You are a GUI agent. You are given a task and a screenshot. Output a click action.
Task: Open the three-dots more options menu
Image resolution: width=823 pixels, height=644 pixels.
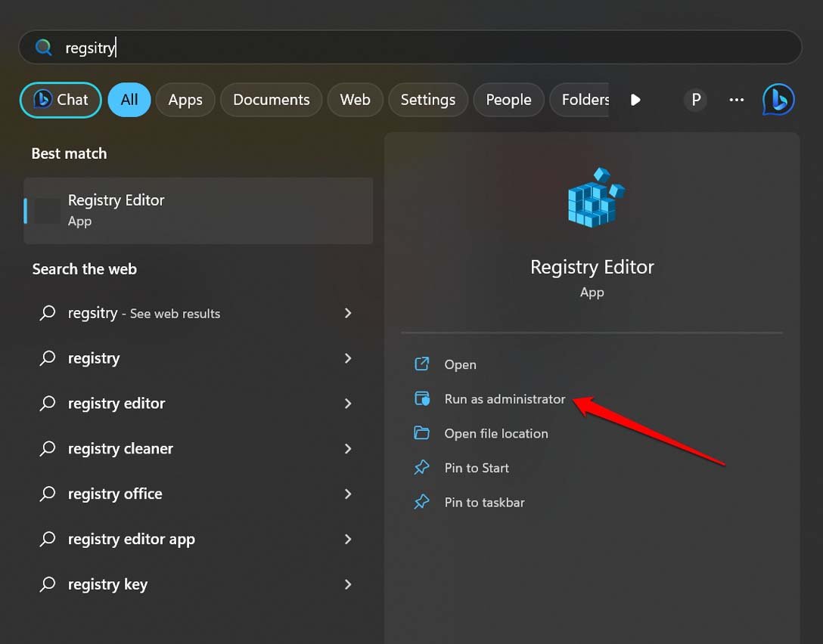pyautogui.click(x=737, y=100)
